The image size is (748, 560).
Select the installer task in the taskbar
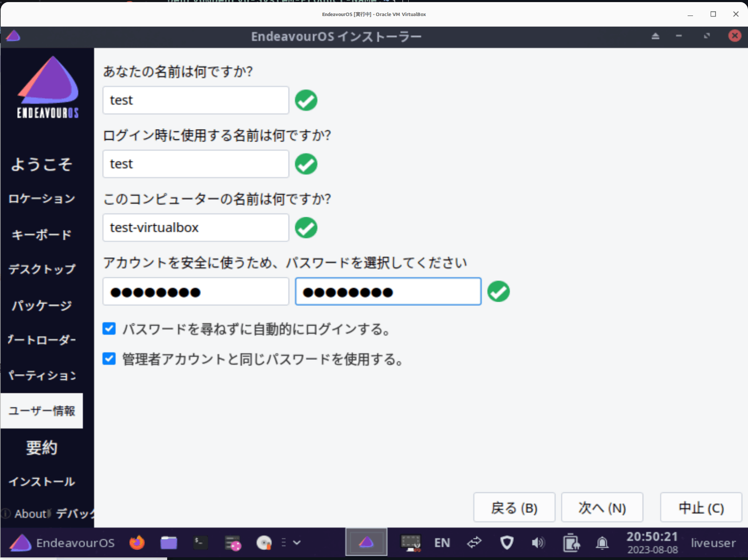pos(366,542)
